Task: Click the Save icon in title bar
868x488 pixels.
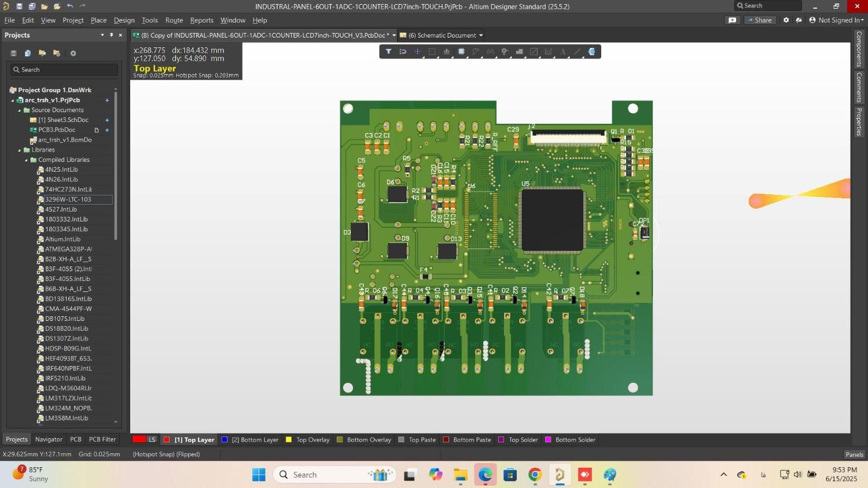Action: [x=19, y=6]
